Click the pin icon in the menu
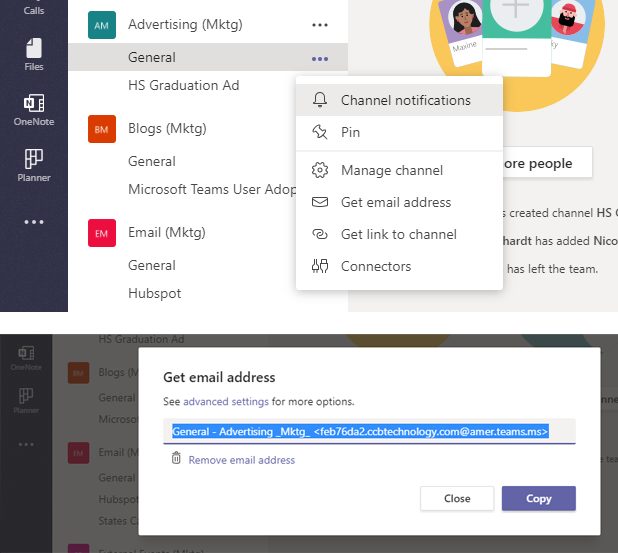 [x=320, y=132]
